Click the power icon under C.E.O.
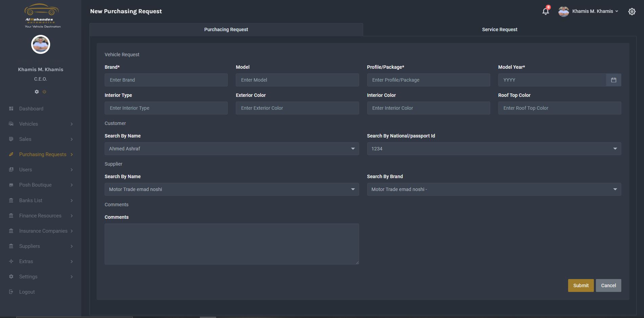 pos(44,92)
